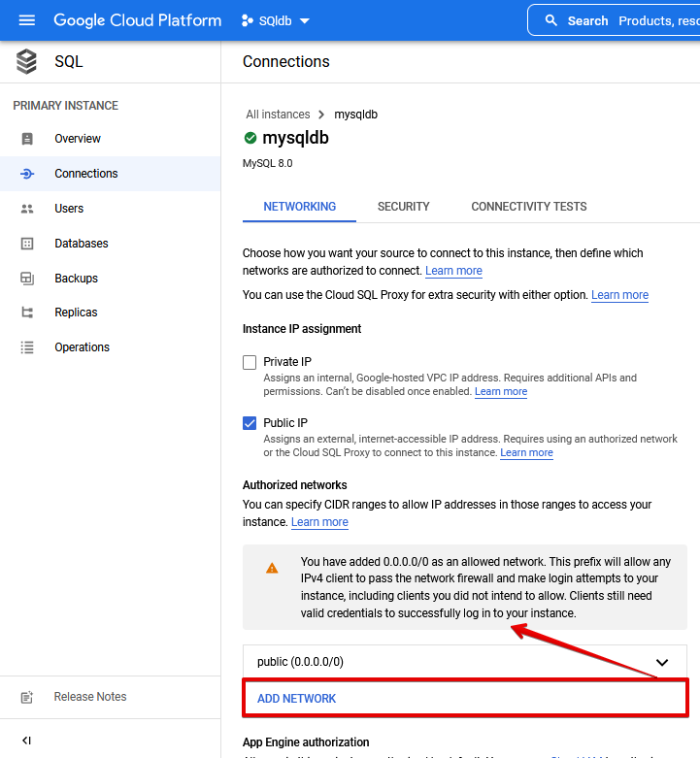This screenshot has width=700, height=758.
Task: Open Learn more link after 'authorized to connect'
Action: point(453,271)
